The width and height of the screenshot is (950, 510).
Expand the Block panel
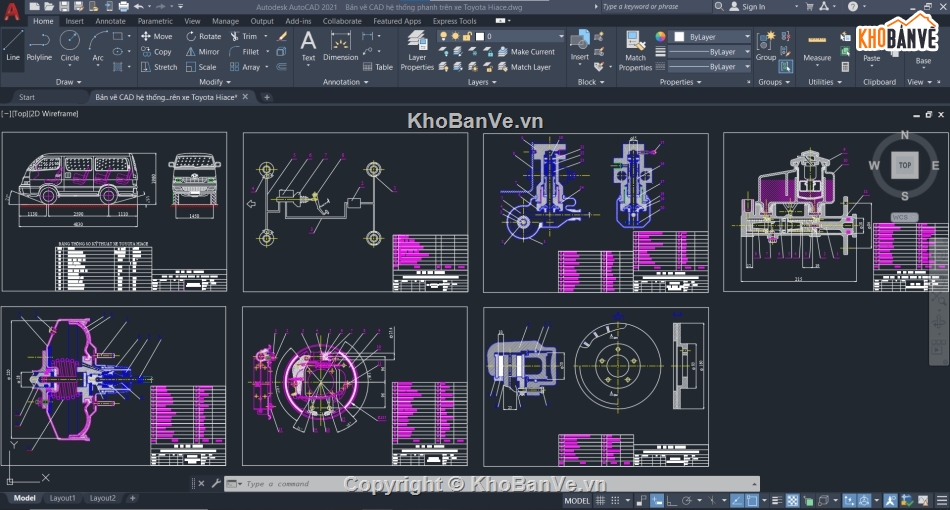coord(591,82)
